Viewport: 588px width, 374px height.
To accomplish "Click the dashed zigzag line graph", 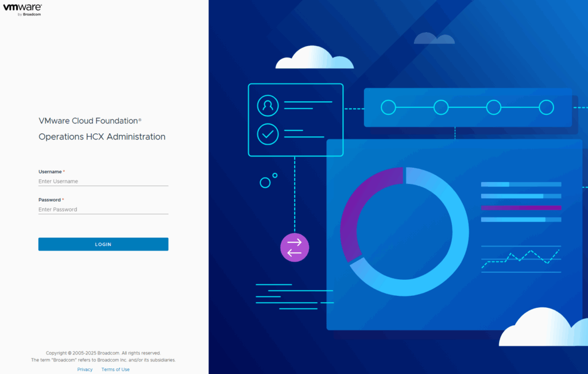I will click(x=521, y=257).
